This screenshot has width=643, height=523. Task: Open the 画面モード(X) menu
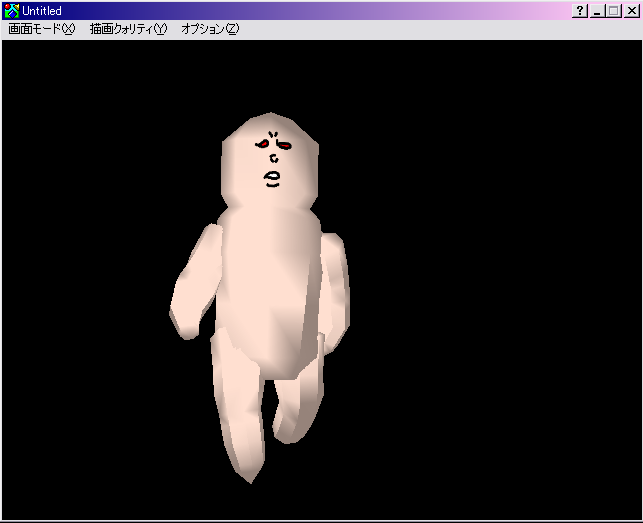41,29
